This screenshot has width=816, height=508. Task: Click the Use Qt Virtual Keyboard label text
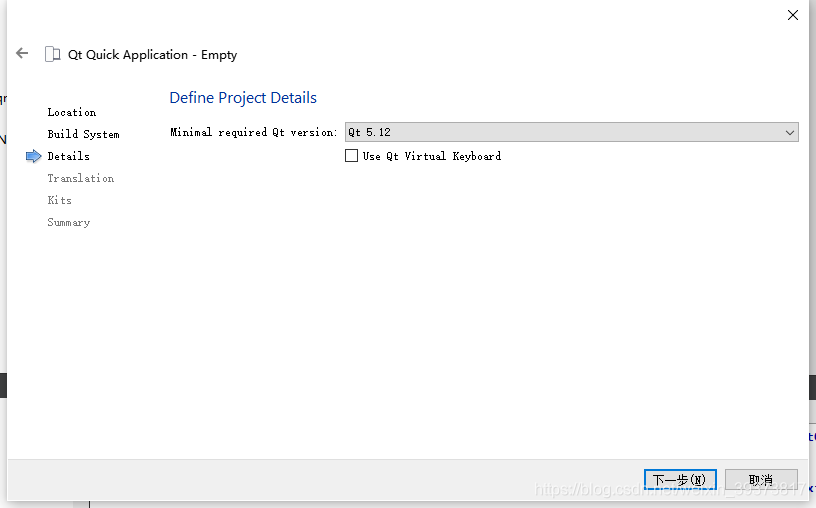[x=432, y=156]
